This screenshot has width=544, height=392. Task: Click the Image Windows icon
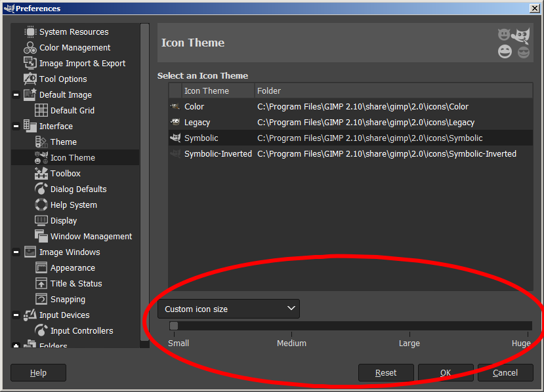pyautogui.click(x=30, y=252)
